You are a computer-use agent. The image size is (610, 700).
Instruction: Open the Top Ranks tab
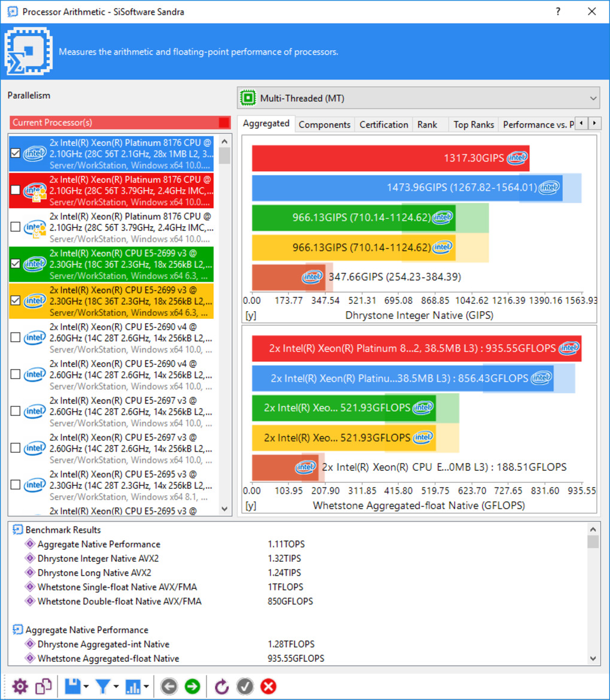(x=474, y=124)
